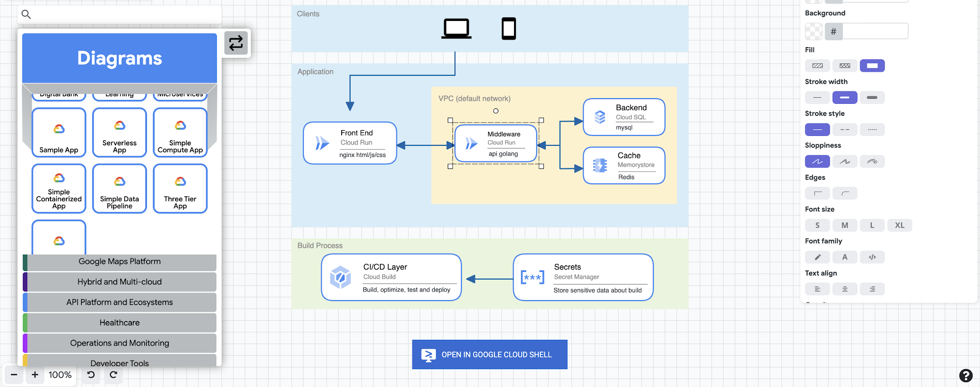Image resolution: width=980 pixels, height=387 pixels.
Task: Open Operations and Monitoring section
Action: (119, 343)
